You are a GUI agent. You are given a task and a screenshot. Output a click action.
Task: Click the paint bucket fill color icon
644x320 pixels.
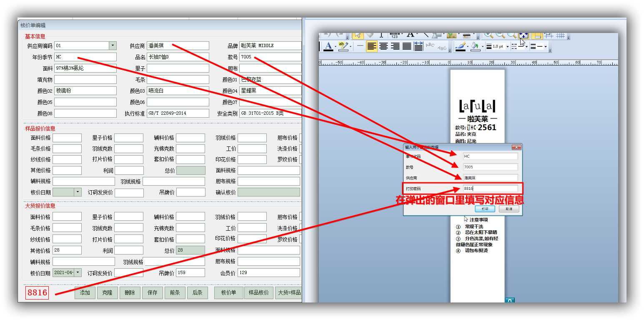[475, 46]
